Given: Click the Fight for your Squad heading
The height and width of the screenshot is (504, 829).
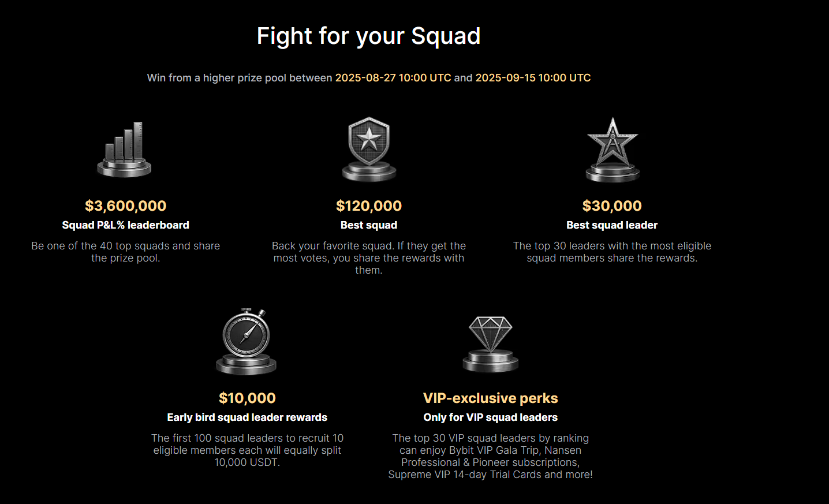Looking at the screenshot, I should click(x=369, y=36).
